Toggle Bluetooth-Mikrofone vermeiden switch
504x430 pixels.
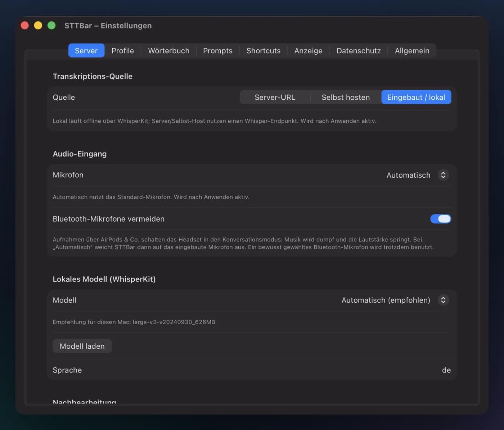pyautogui.click(x=441, y=219)
